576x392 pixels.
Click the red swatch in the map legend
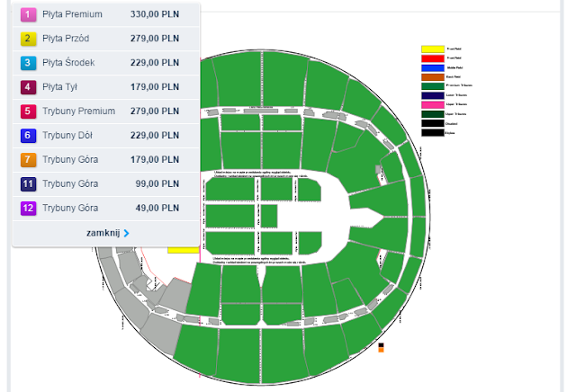433,58
